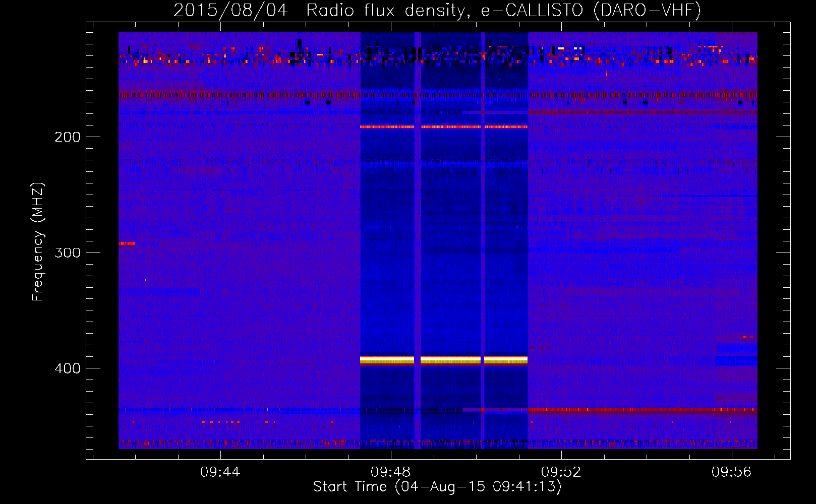Click the "300" frequency tick label
Screen dimensions: 816x504
click(68, 253)
